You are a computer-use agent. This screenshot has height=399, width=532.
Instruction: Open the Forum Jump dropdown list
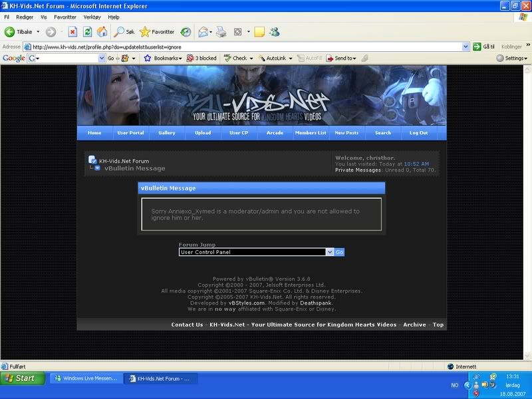[256, 252]
